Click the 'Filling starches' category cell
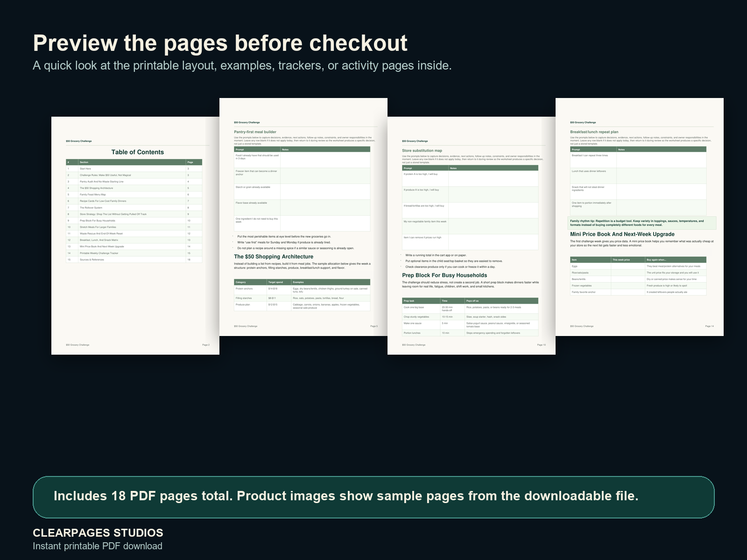This screenshot has width=747, height=560. [x=250, y=298]
